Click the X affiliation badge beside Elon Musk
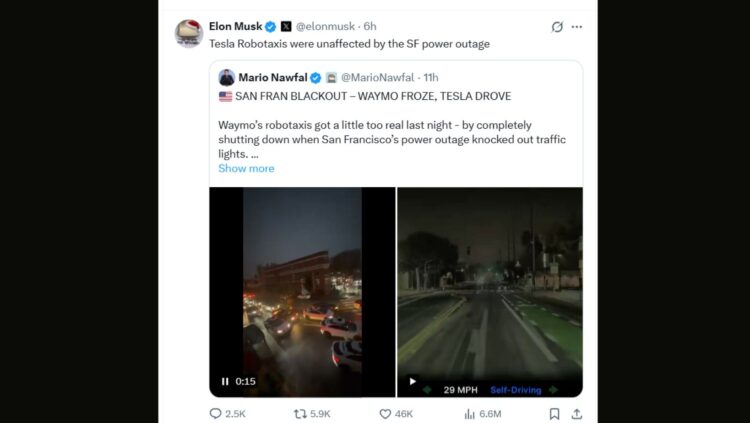750x423 pixels. [x=287, y=26]
